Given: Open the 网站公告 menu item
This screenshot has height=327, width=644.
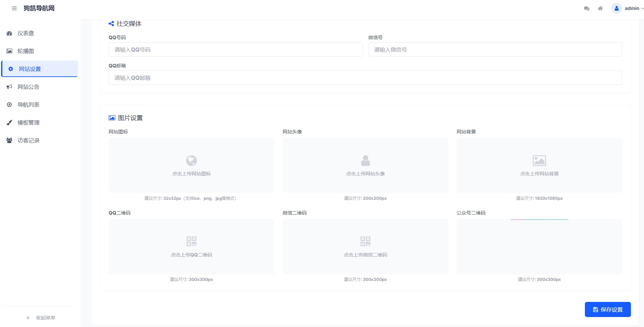Looking at the screenshot, I should click(x=29, y=87).
